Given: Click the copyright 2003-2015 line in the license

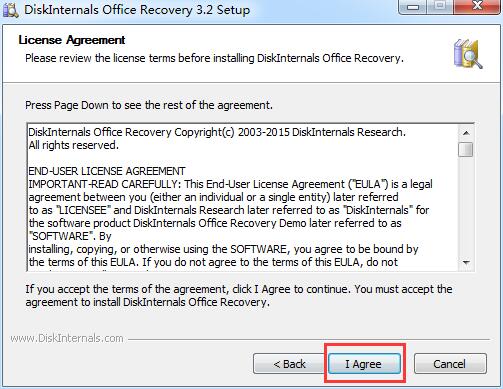Looking at the screenshot, I should click(x=217, y=132).
